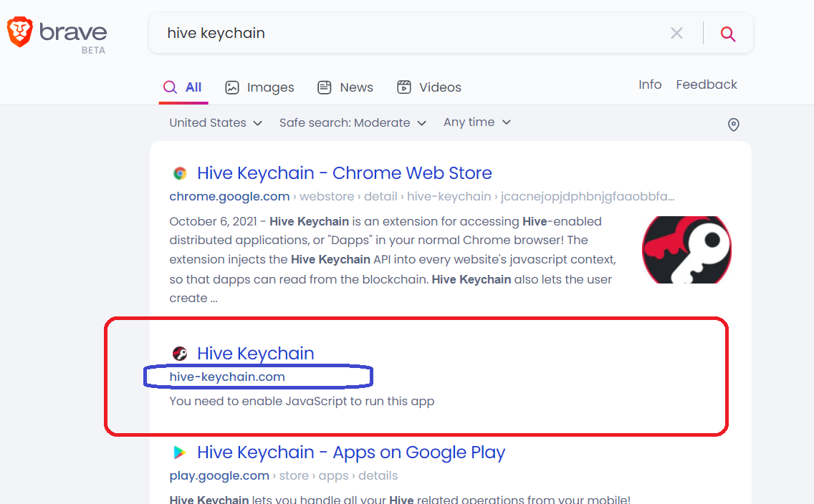
Task: Click the Chrome favicon next to first result
Action: (179, 173)
